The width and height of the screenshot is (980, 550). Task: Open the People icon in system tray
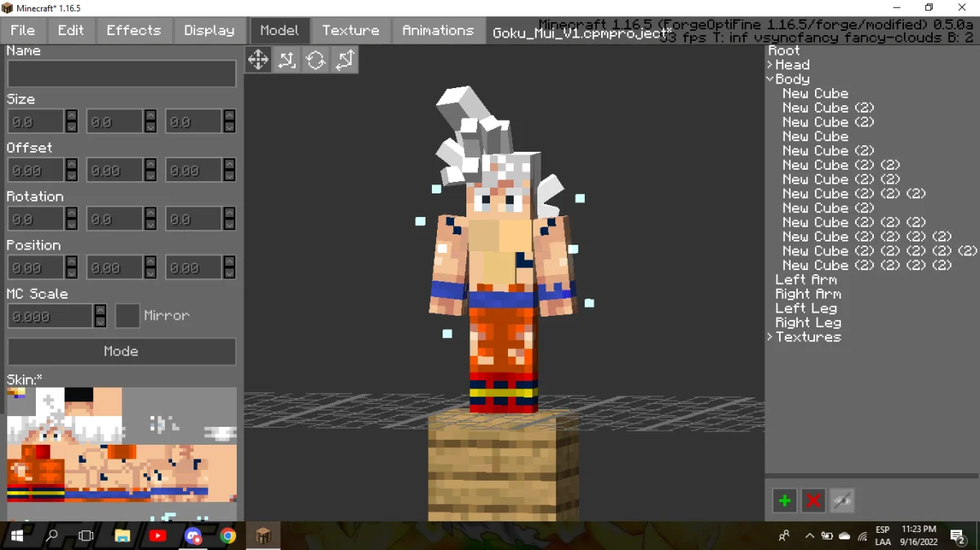coord(785,536)
